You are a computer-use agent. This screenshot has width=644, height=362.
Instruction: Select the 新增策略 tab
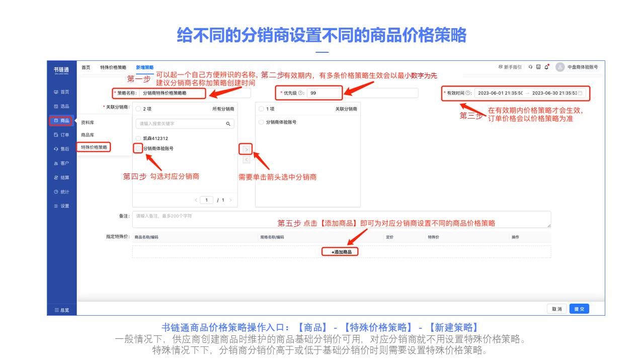pos(145,67)
